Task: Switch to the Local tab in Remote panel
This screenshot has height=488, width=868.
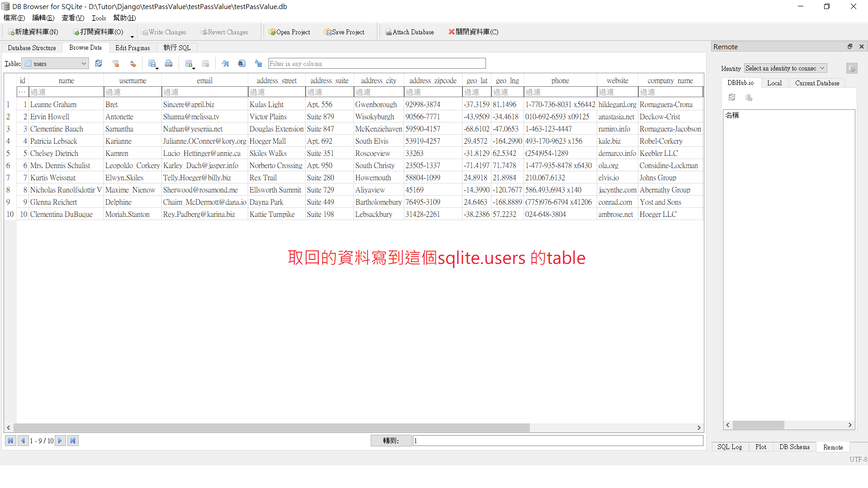Action: [x=774, y=83]
